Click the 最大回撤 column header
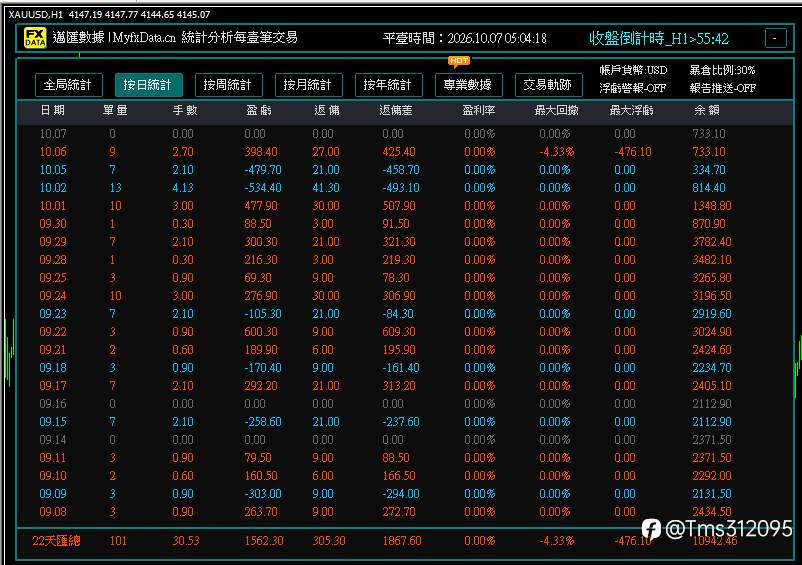802x565 pixels. click(x=556, y=110)
